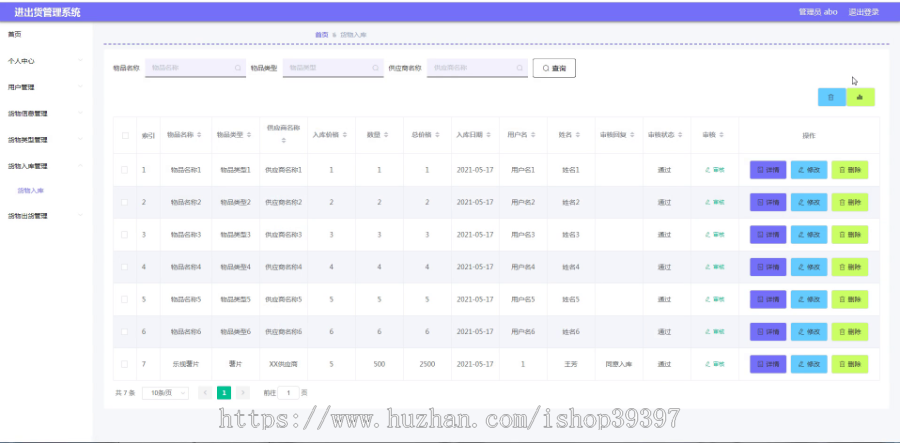This screenshot has width=900, height=443.
Task: Check the checkbox for row 4
Action: point(125,267)
